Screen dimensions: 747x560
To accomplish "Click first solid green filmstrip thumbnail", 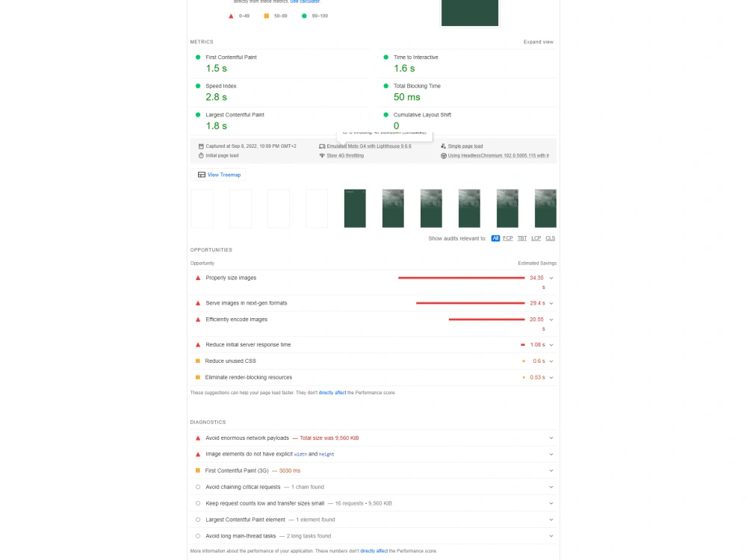I will [x=355, y=208].
